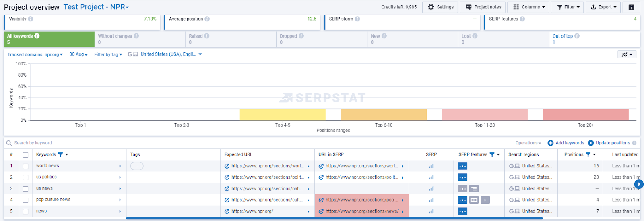Image resolution: width=644 pixels, height=221 pixels.
Task: Check the box for us news
Action: point(25,189)
